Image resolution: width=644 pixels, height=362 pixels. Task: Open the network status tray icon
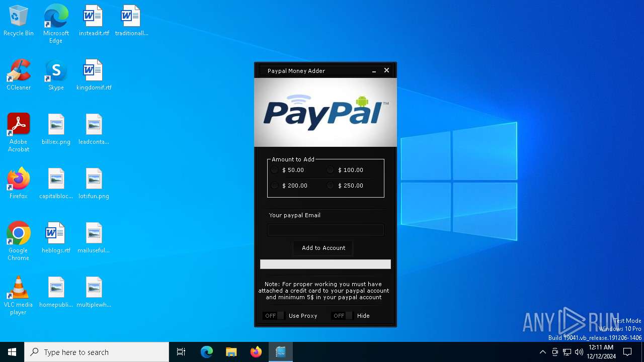tap(567, 352)
